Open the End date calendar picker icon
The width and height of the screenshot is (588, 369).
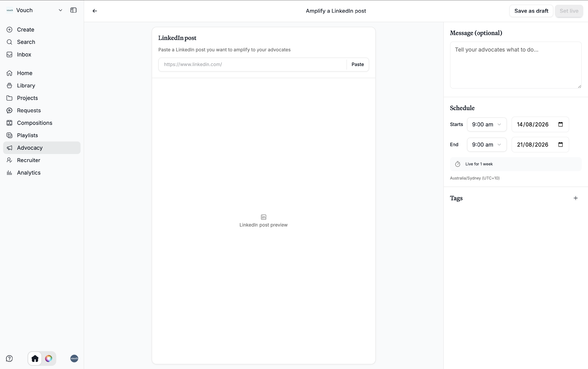click(x=560, y=145)
